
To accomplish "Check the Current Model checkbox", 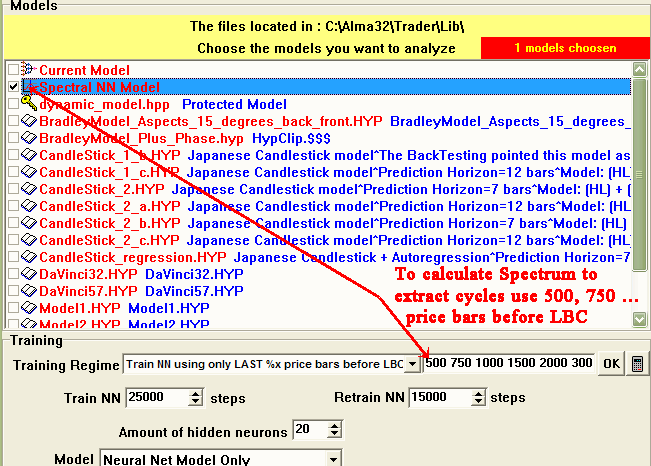I will 12,70.
